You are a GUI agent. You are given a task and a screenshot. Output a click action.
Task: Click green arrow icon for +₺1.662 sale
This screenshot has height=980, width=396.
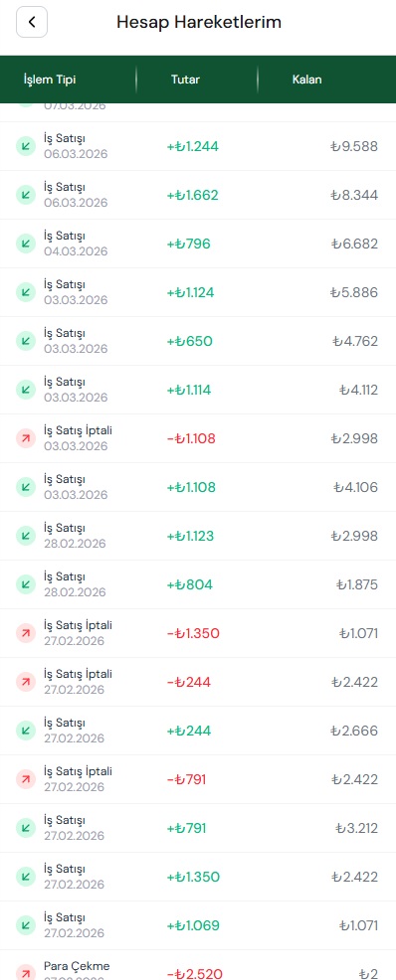pos(26,195)
